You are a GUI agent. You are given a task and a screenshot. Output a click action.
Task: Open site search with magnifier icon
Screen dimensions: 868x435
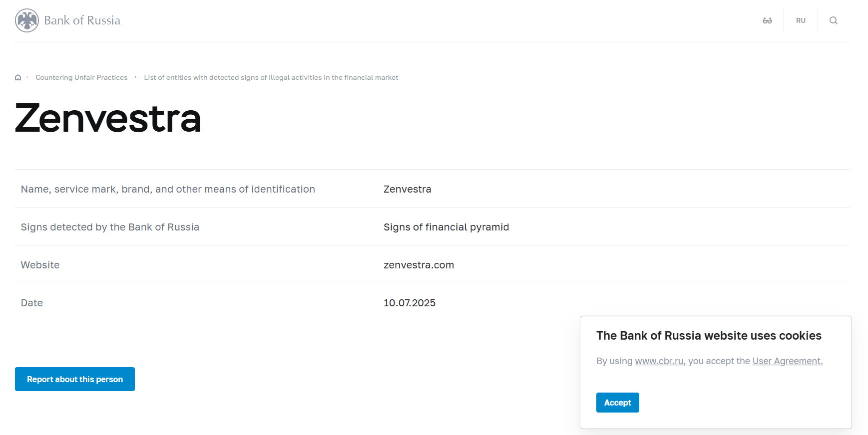[x=833, y=20]
